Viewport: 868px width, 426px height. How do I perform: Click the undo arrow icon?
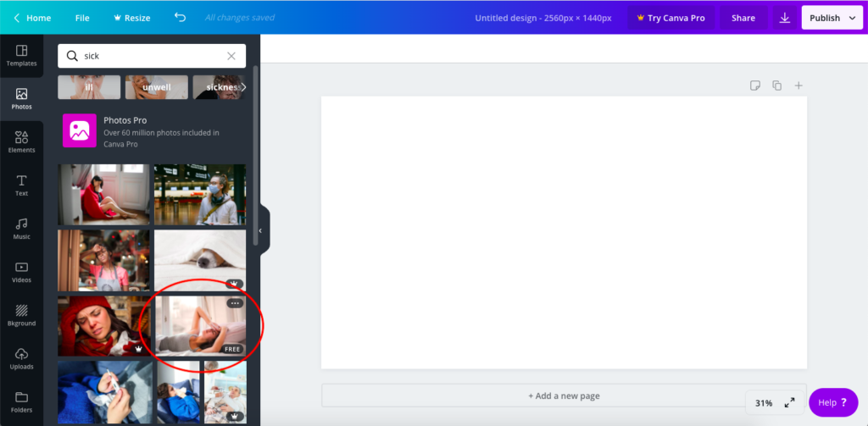coord(180,17)
